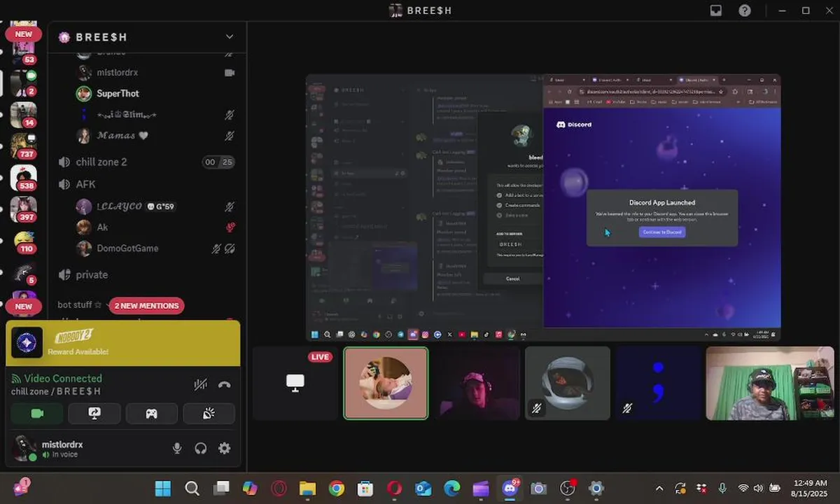Open server icon with 110 badge

tap(23, 240)
